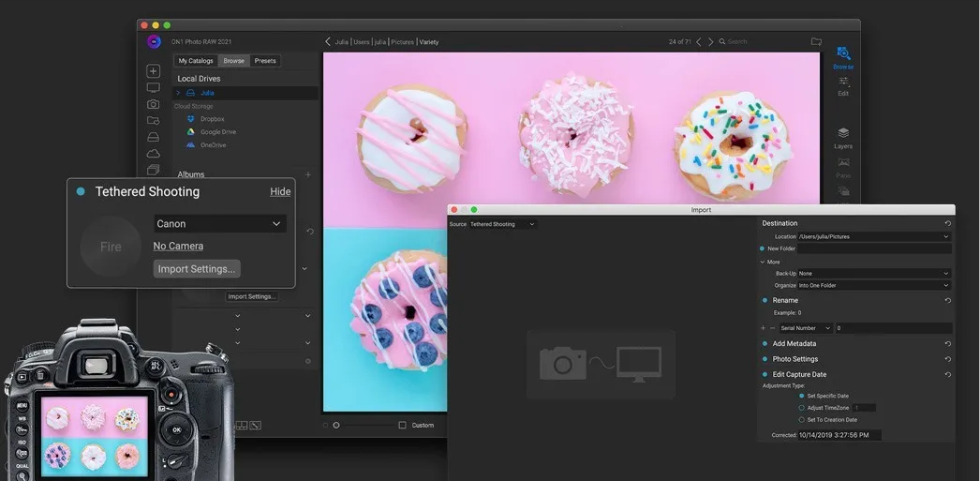Image resolution: width=980 pixels, height=481 pixels.
Task: Click the plus icon in left sidebar
Action: (x=153, y=71)
